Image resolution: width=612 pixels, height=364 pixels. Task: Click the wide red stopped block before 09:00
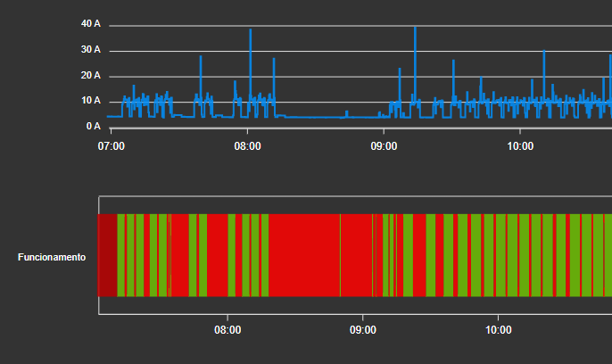tap(304, 255)
